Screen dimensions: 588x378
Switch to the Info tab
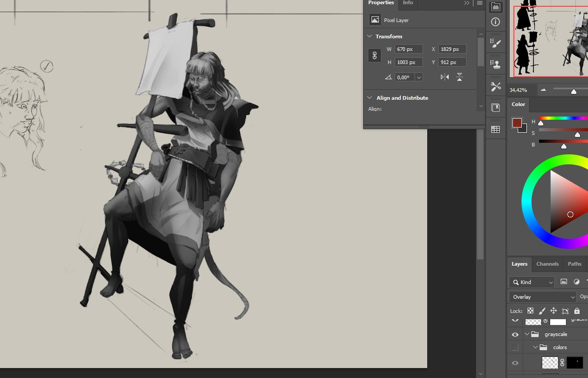[408, 3]
